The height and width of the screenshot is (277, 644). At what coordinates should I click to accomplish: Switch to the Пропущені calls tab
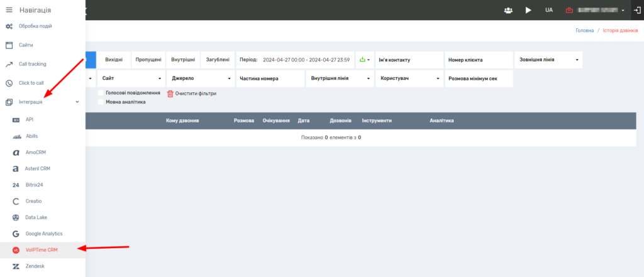tap(148, 60)
